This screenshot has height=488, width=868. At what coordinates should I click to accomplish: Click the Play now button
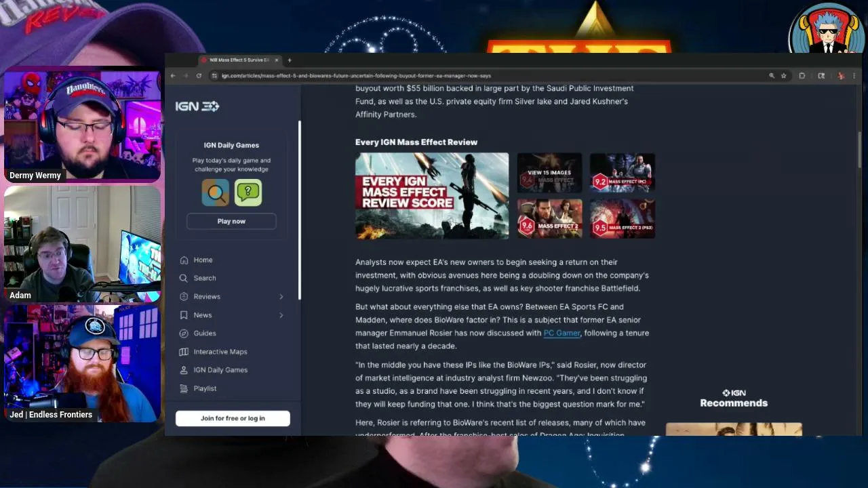[x=231, y=222]
